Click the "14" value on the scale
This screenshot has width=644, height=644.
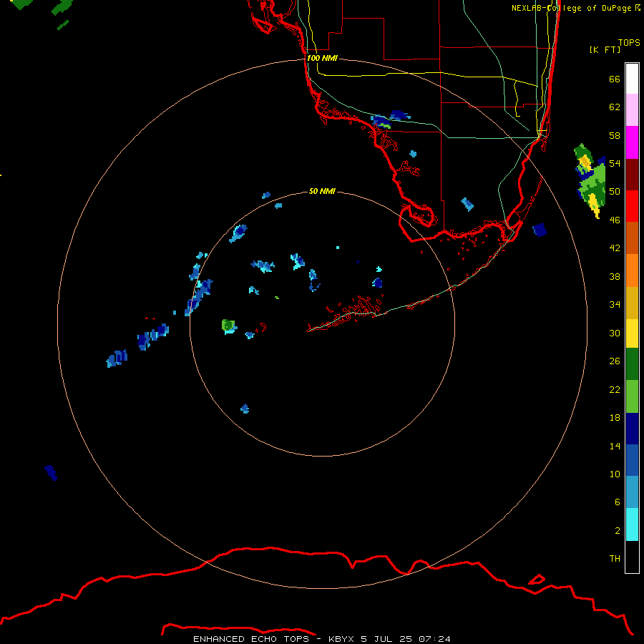pos(615,446)
